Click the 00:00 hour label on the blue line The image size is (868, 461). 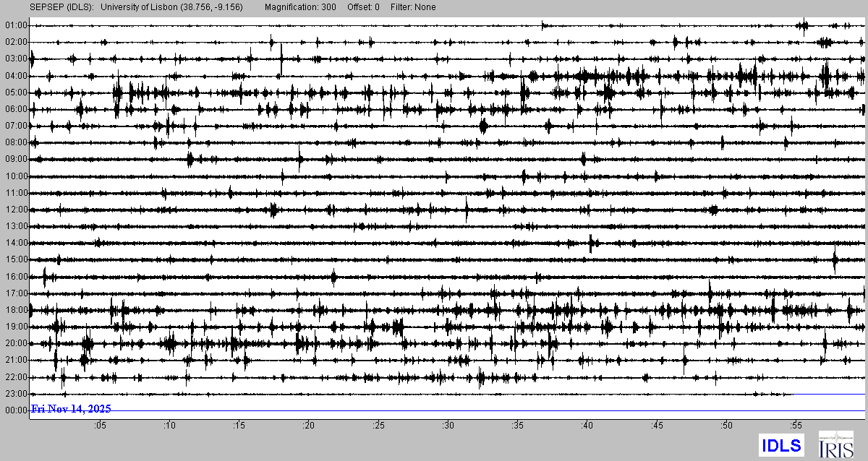click(x=15, y=410)
